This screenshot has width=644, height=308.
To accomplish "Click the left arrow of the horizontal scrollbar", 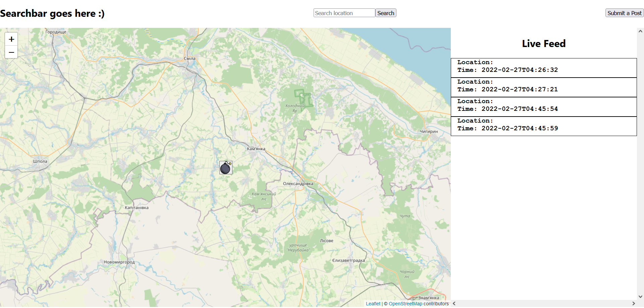I will coord(454,304).
